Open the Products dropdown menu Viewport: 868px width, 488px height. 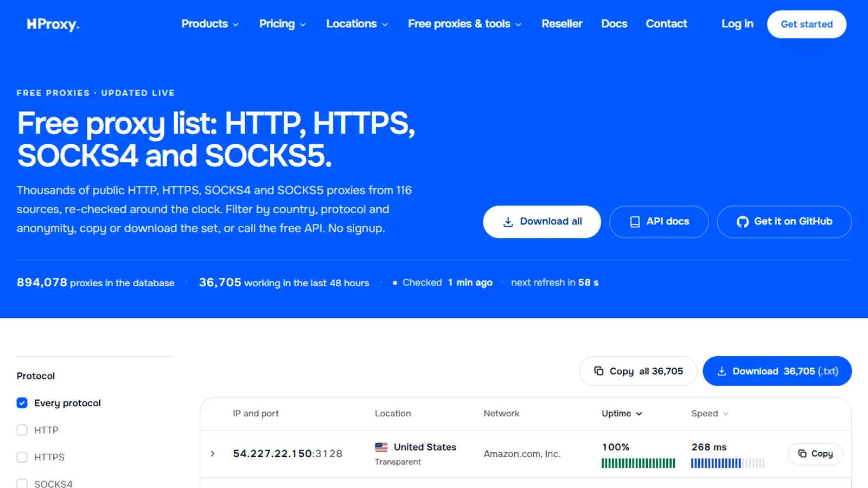coord(210,24)
